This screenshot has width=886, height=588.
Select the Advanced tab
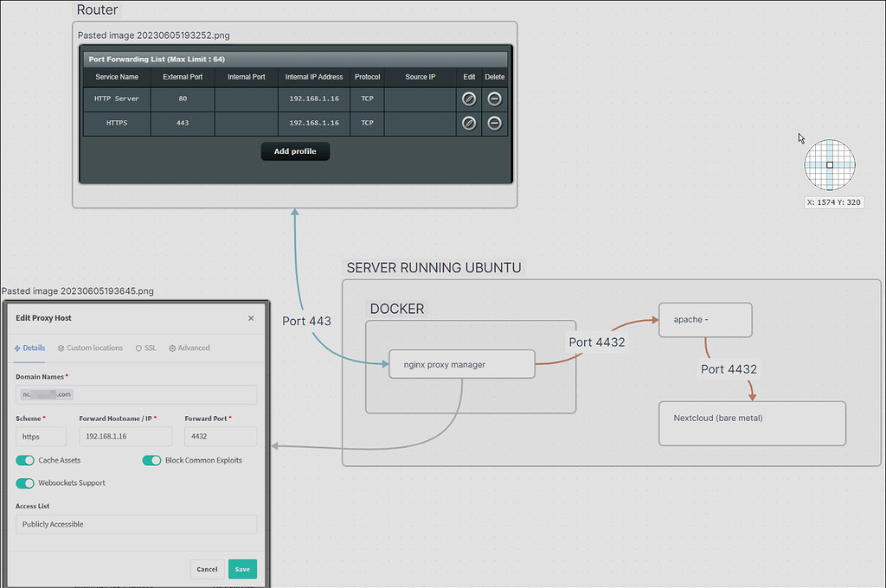[189, 348]
